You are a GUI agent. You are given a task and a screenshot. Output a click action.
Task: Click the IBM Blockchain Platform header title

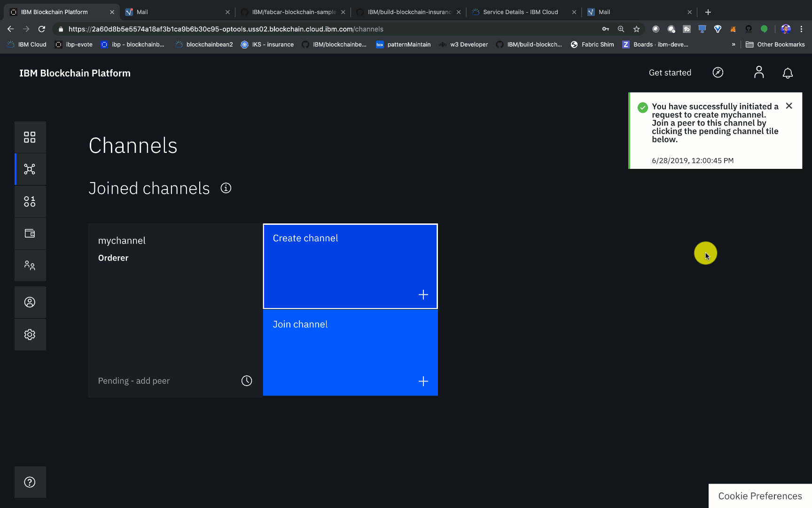(75, 73)
